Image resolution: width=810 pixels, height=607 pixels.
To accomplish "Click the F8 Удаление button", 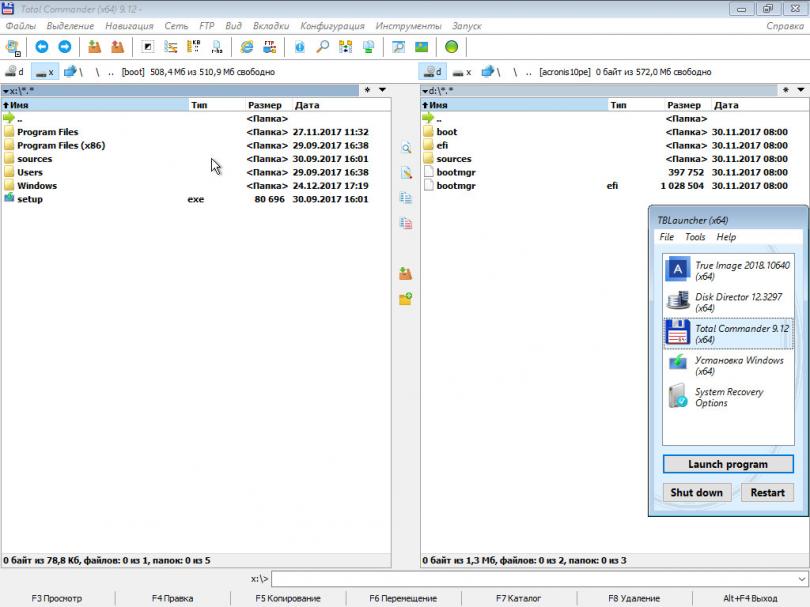I will 634,598.
